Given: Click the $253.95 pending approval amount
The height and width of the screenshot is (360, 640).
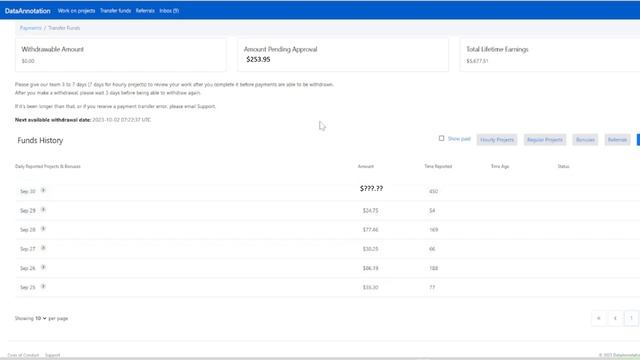Looking at the screenshot, I should tap(258, 60).
